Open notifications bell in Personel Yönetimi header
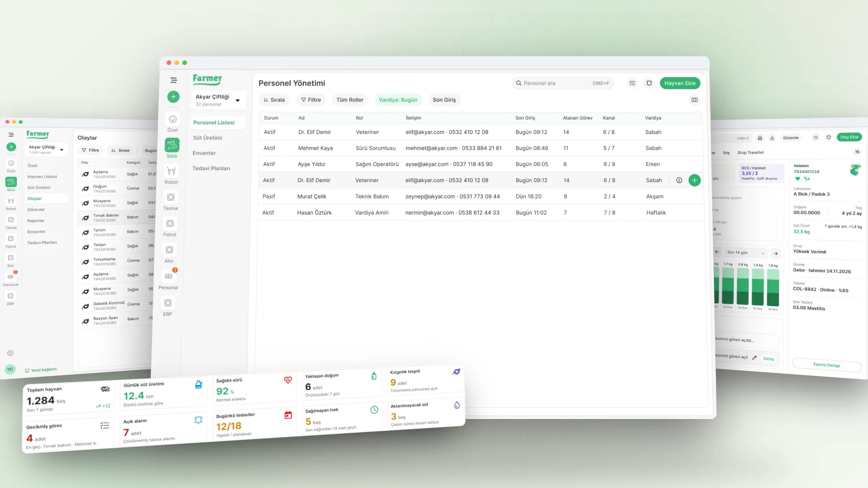Screen dimensions: 868x488 (x=649, y=83)
